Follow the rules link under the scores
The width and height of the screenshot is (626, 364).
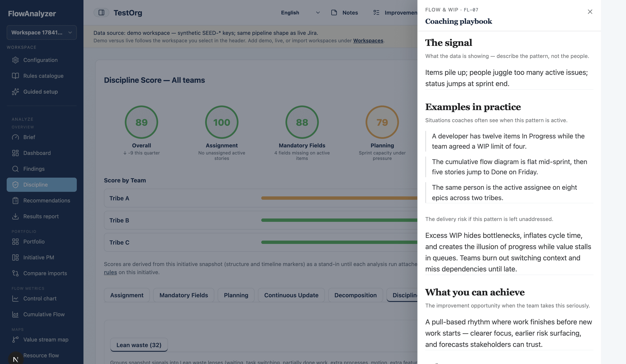(110, 272)
